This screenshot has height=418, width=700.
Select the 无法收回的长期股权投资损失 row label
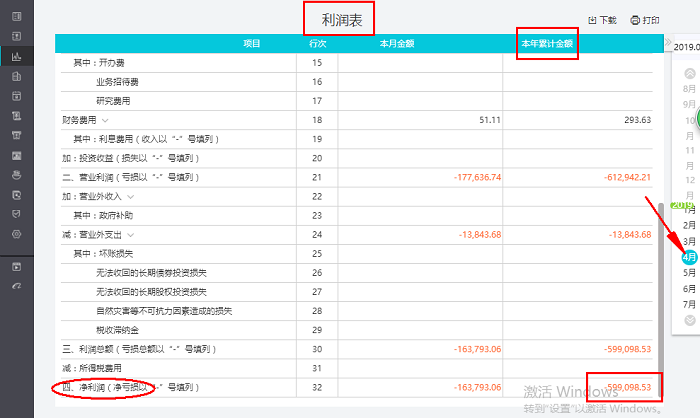tap(151, 292)
